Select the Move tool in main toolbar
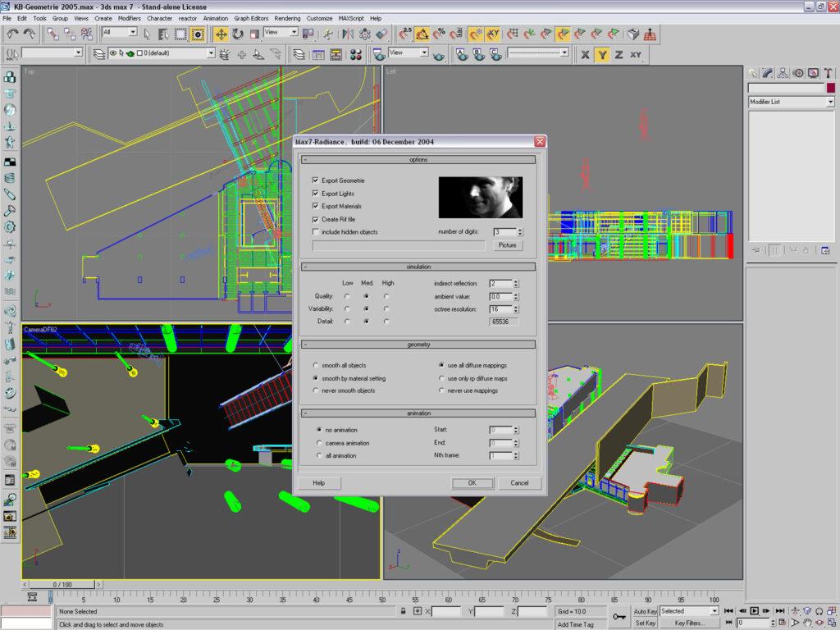 [x=221, y=34]
